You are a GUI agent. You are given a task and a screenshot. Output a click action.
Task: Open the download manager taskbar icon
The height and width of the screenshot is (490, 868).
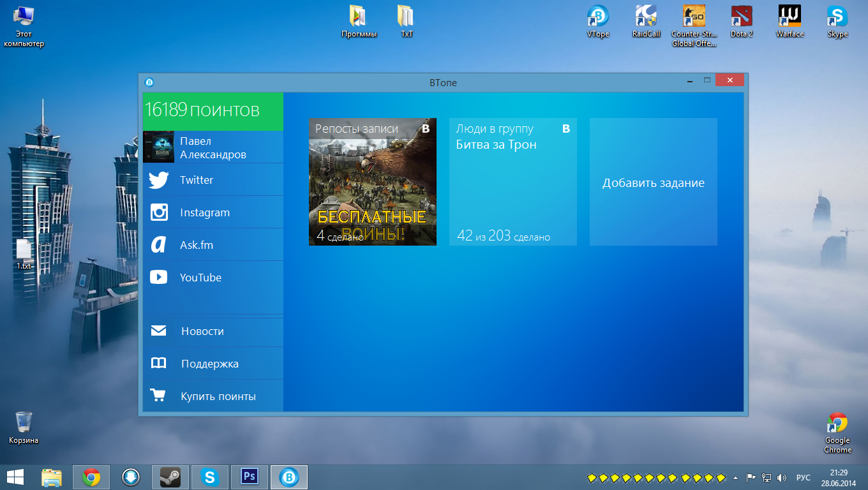[131, 477]
